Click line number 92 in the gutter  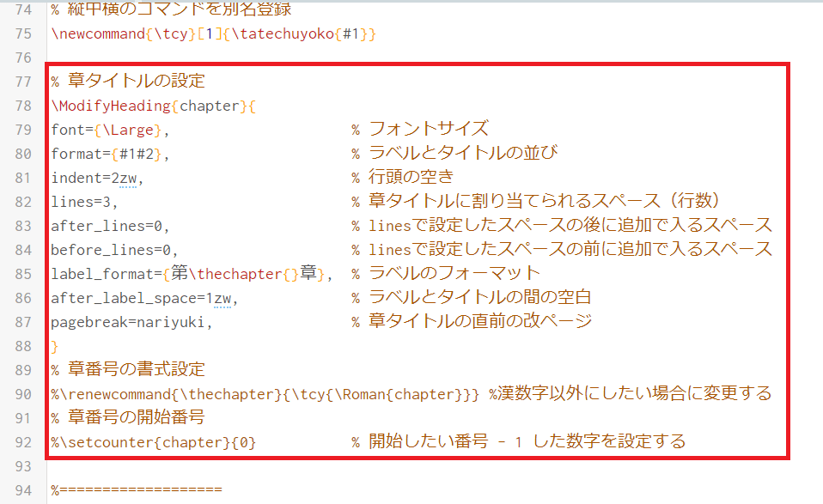[23, 443]
